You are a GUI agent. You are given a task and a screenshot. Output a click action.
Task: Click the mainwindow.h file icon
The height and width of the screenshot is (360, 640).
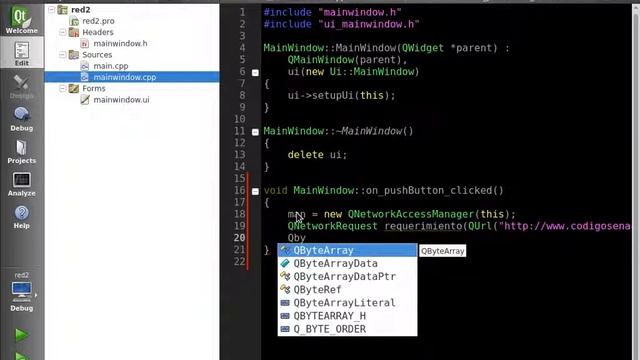[x=85, y=43]
